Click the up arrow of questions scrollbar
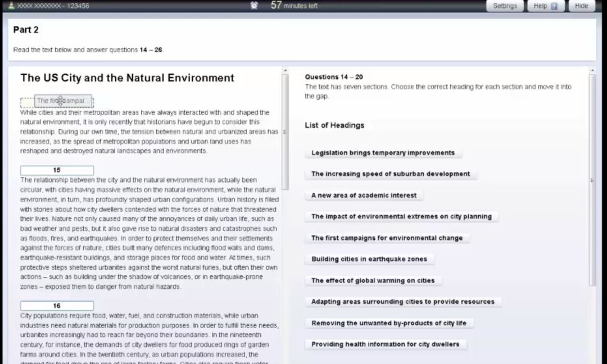 pyautogui.click(x=592, y=70)
